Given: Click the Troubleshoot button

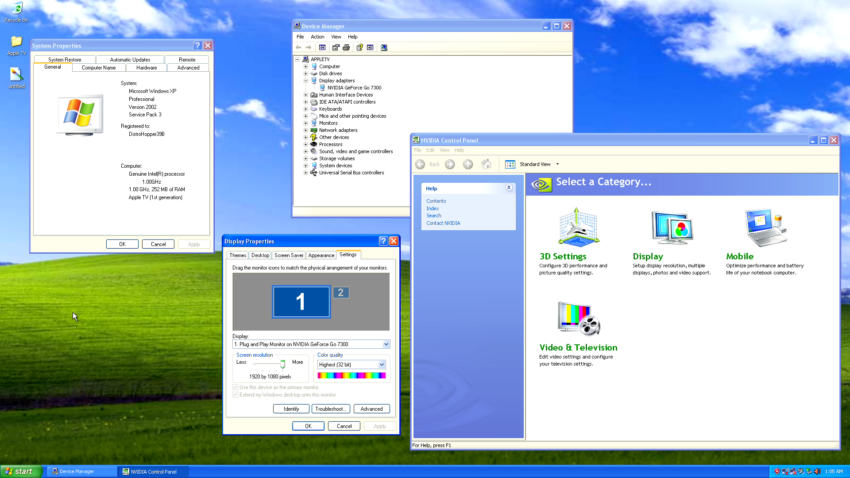Looking at the screenshot, I should (330, 409).
